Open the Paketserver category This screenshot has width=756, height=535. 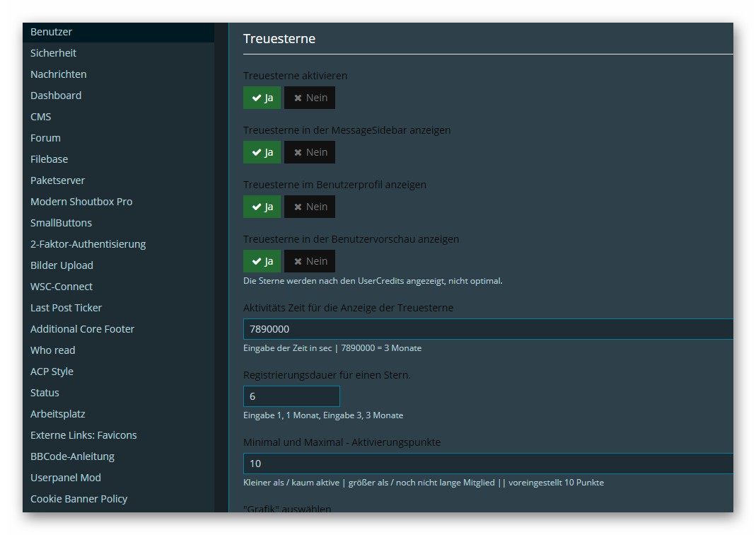coord(58,180)
